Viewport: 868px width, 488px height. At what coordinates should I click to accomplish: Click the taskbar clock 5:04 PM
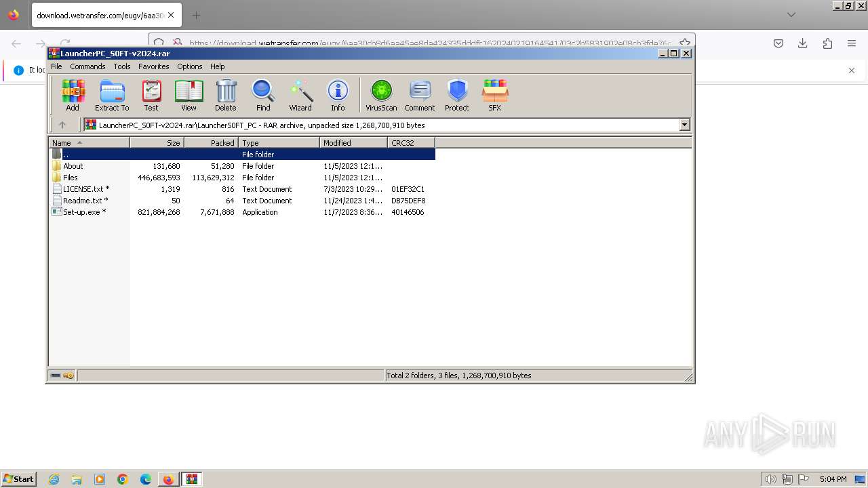coord(833,479)
